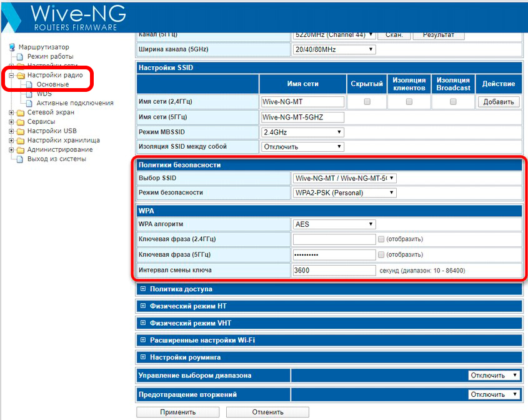Select WDS in the radio settings tree
The height and width of the screenshot is (420, 528).
[x=44, y=94]
